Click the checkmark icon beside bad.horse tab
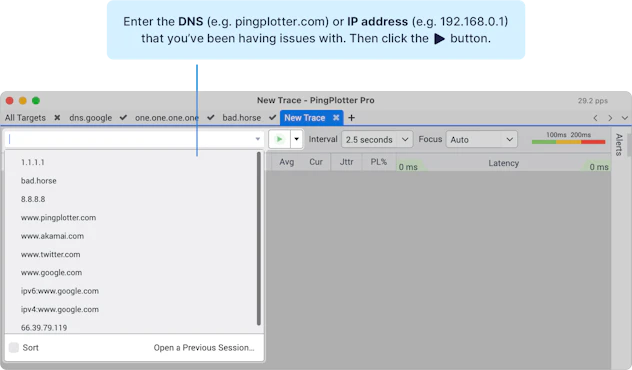 tap(272, 118)
